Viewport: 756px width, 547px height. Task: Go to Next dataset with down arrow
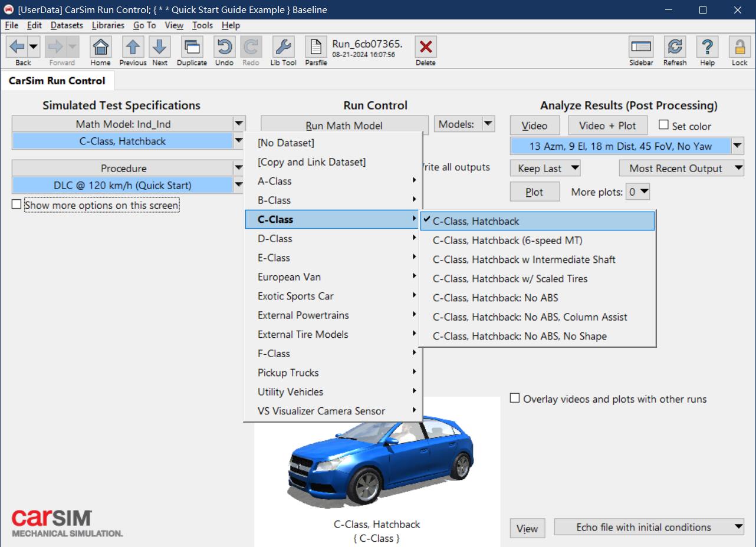click(159, 47)
